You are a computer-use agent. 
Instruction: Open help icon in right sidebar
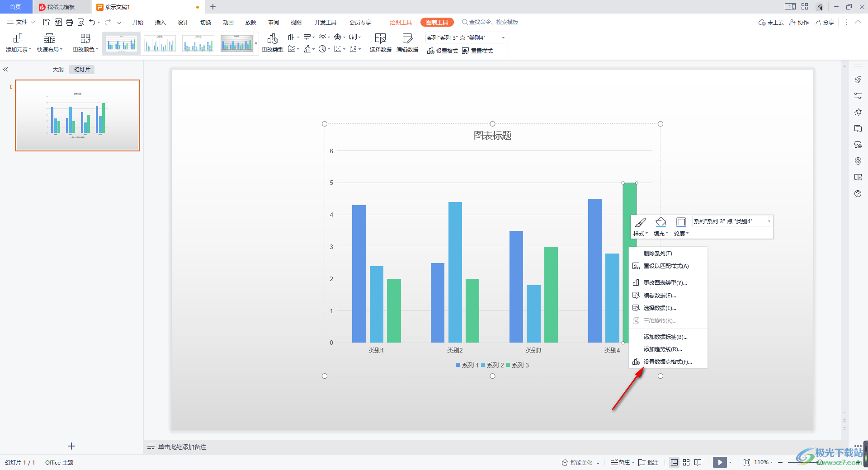858,193
